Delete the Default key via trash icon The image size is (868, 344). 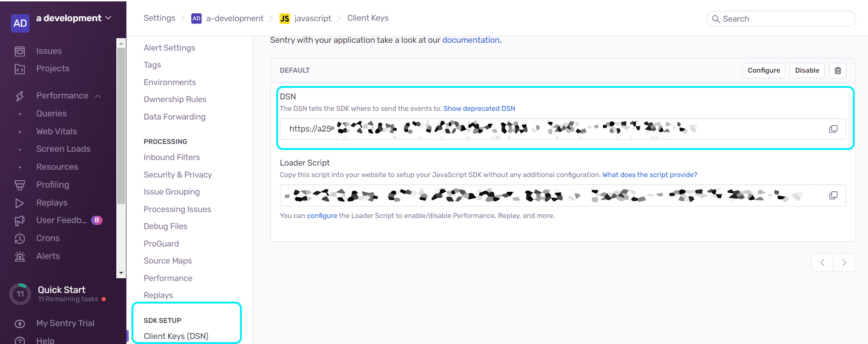click(838, 70)
